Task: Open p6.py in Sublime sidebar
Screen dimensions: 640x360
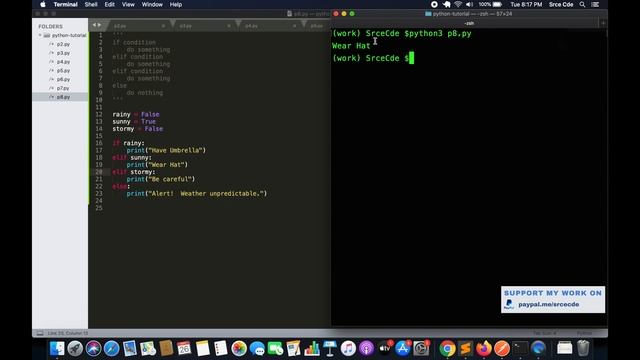Action: click(63, 79)
